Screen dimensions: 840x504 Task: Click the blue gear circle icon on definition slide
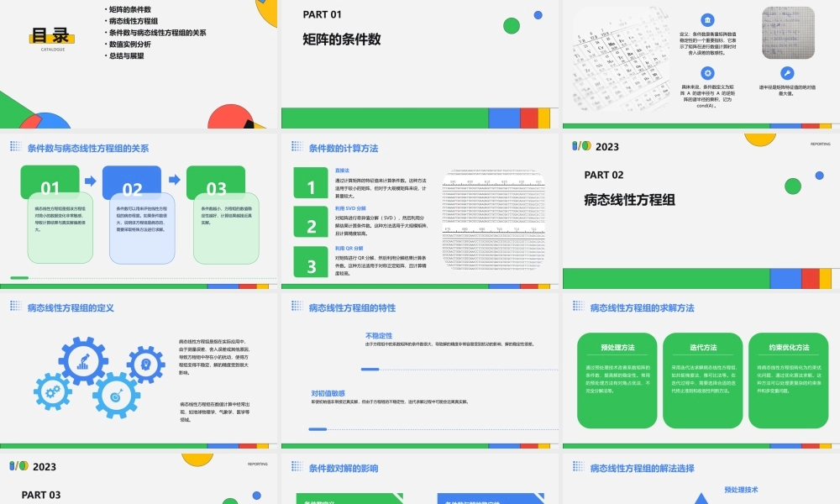[707, 73]
